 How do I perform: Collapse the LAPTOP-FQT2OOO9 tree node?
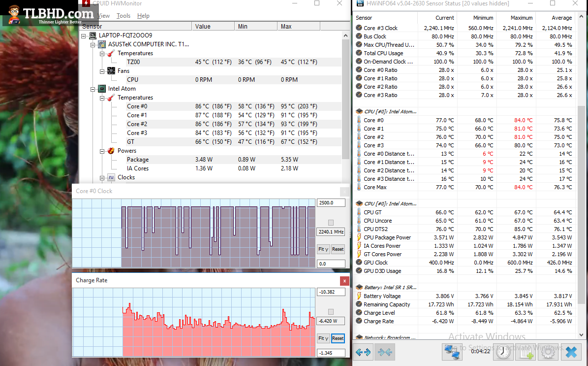(x=84, y=35)
